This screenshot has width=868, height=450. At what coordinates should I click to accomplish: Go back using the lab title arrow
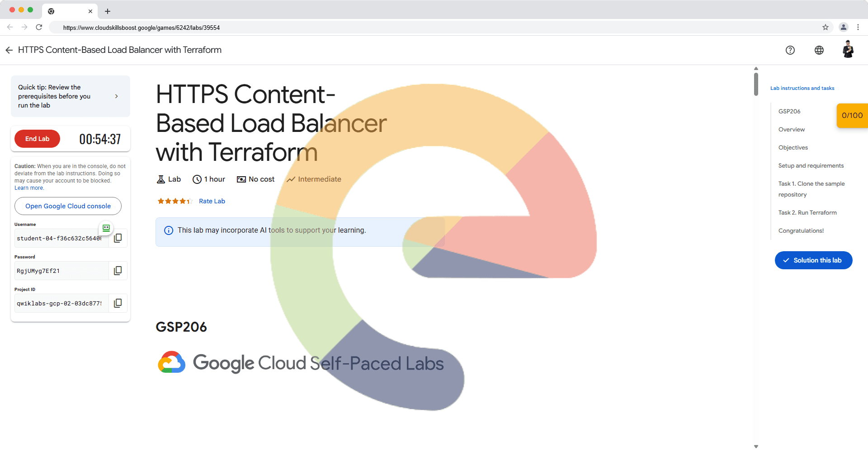click(9, 50)
